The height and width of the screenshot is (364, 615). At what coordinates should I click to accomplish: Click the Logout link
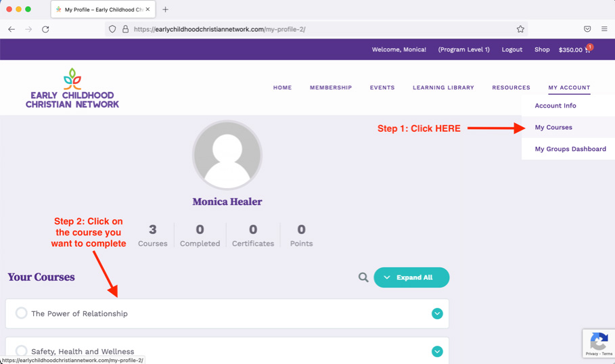(511, 49)
